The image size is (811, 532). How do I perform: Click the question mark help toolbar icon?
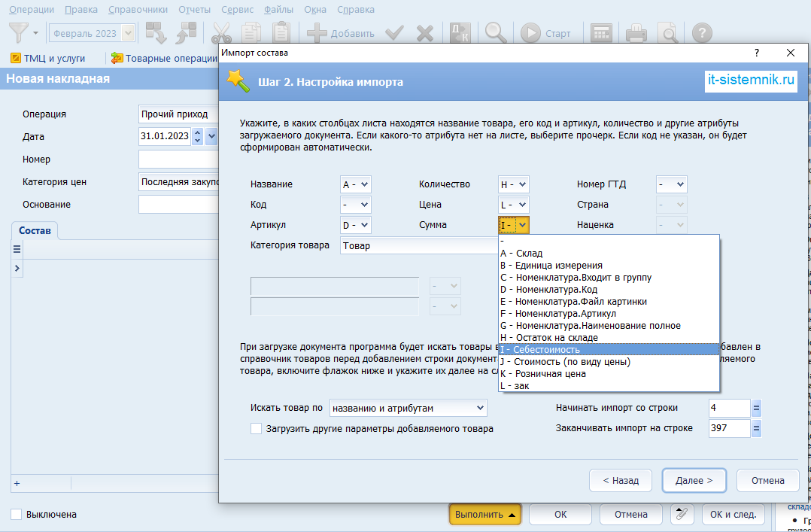pyautogui.click(x=702, y=33)
